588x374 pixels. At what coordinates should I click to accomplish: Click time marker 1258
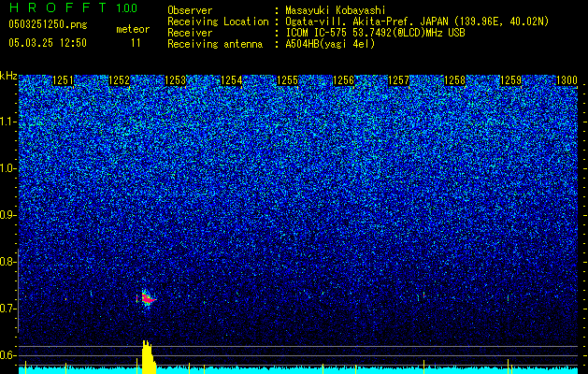[455, 80]
